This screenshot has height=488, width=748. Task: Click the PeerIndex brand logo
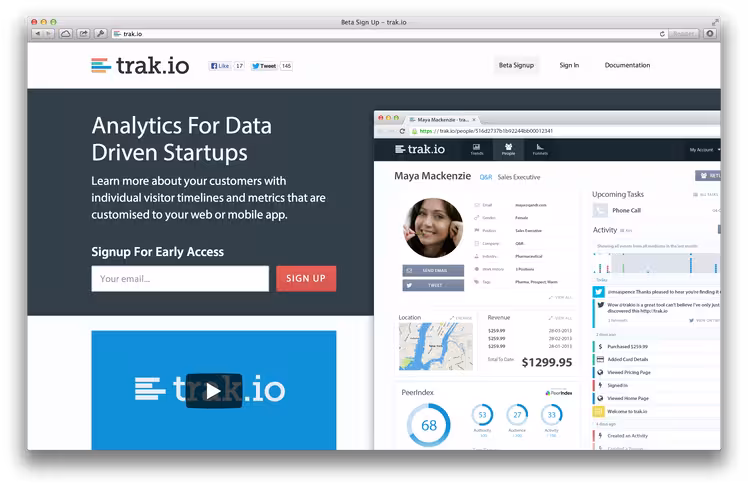pyautogui.click(x=559, y=393)
